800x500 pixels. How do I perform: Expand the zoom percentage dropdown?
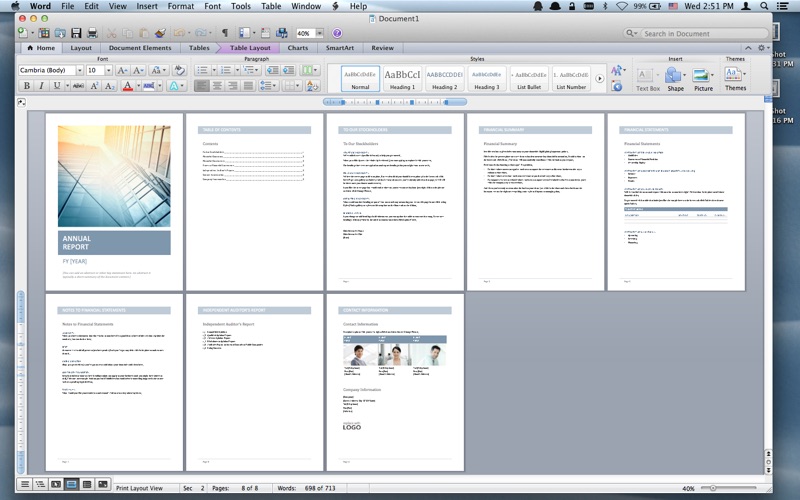coord(319,33)
